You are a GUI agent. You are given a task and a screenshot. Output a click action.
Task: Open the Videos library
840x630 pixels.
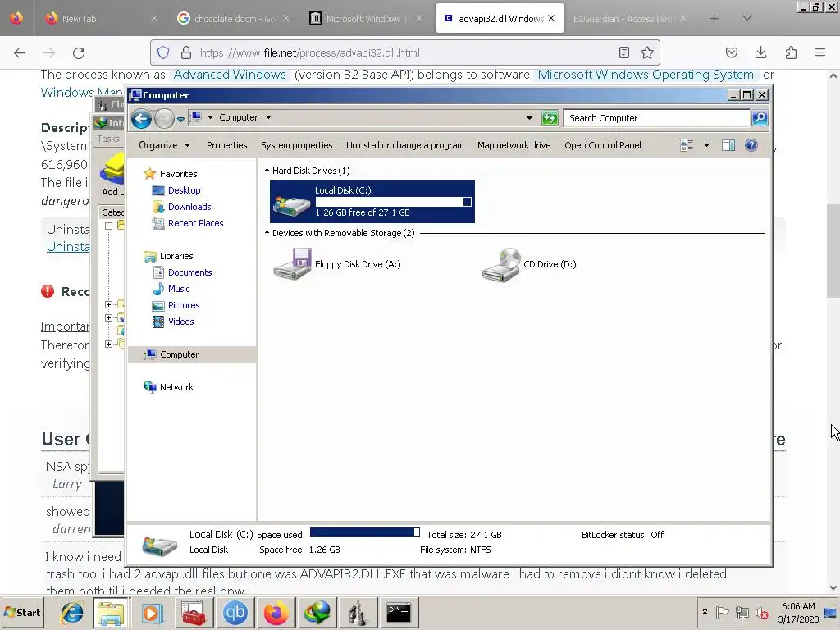(180, 322)
